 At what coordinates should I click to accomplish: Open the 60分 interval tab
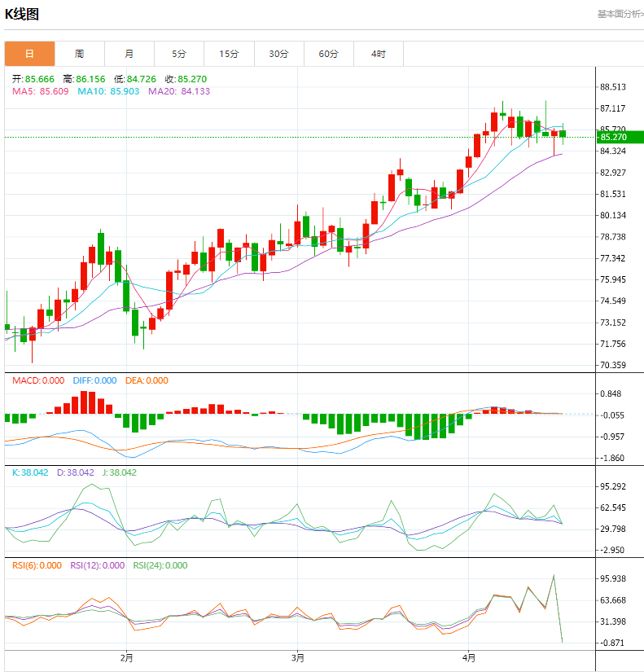[x=329, y=54]
